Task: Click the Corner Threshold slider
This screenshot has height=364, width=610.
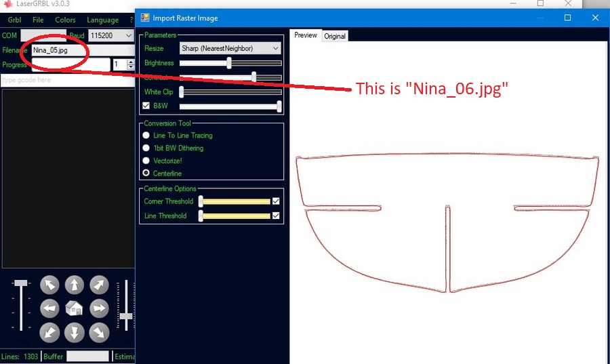Action: 235,201
